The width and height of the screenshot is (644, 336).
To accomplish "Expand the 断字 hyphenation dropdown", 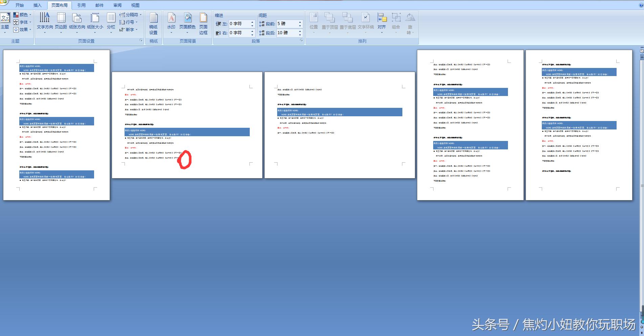I will tap(129, 30).
